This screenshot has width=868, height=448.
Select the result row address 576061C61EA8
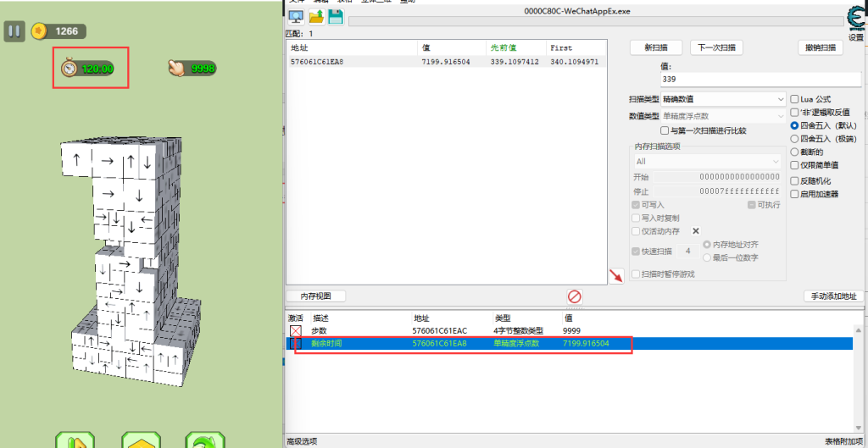[x=317, y=62]
